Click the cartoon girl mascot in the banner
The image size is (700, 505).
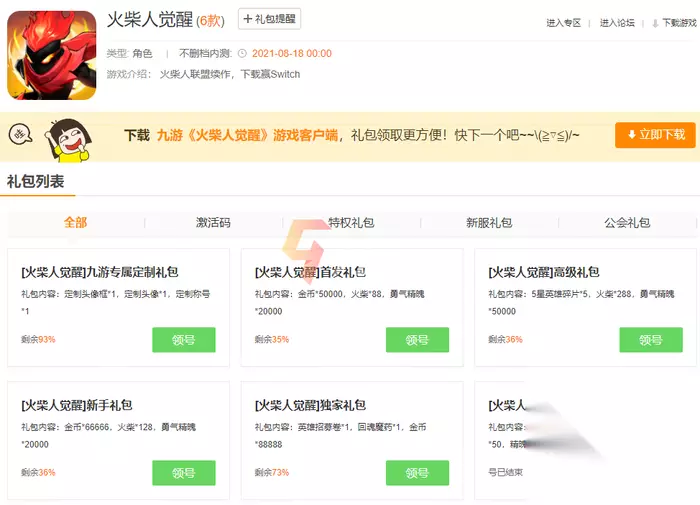(x=69, y=140)
